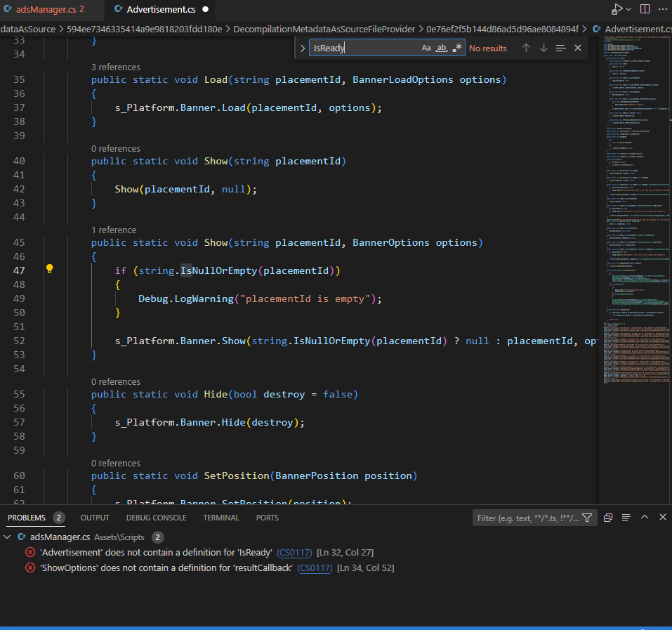Click line number 47 in the gutter
The height and width of the screenshot is (630, 672).
pos(19,270)
